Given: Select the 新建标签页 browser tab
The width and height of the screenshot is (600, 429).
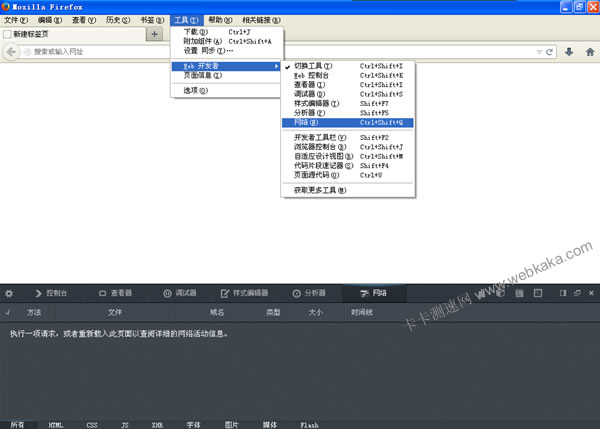Looking at the screenshot, I should 73,34.
